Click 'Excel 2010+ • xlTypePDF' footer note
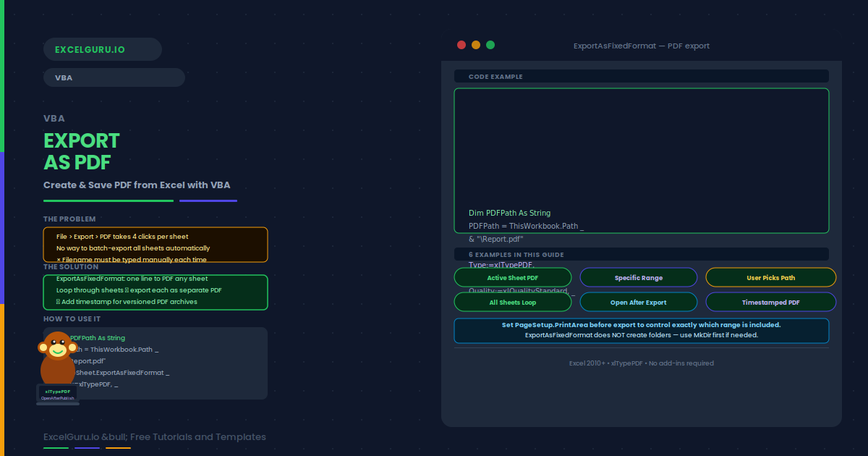 tap(642, 363)
